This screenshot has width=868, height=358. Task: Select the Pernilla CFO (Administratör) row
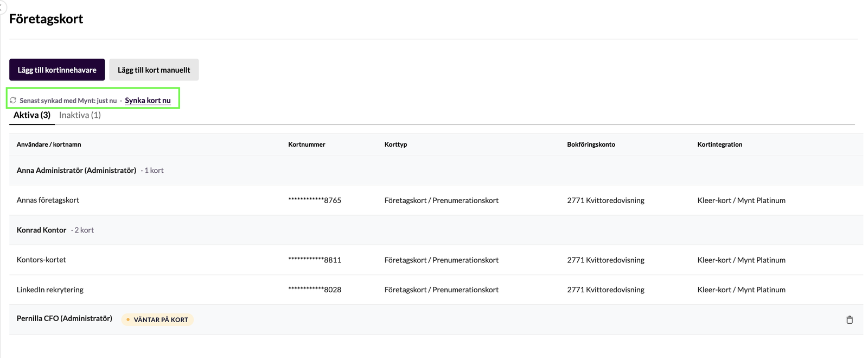(x=436, y=319)
